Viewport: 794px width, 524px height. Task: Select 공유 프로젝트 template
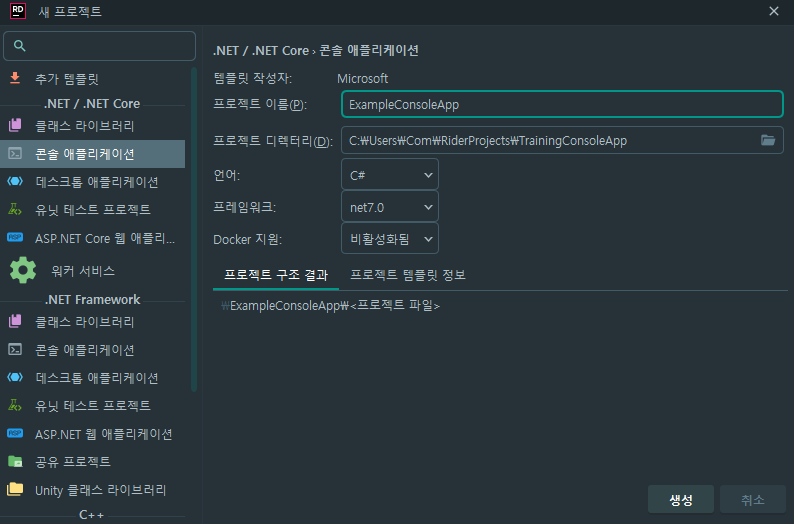pyautogui.click(x=93, y=462)
